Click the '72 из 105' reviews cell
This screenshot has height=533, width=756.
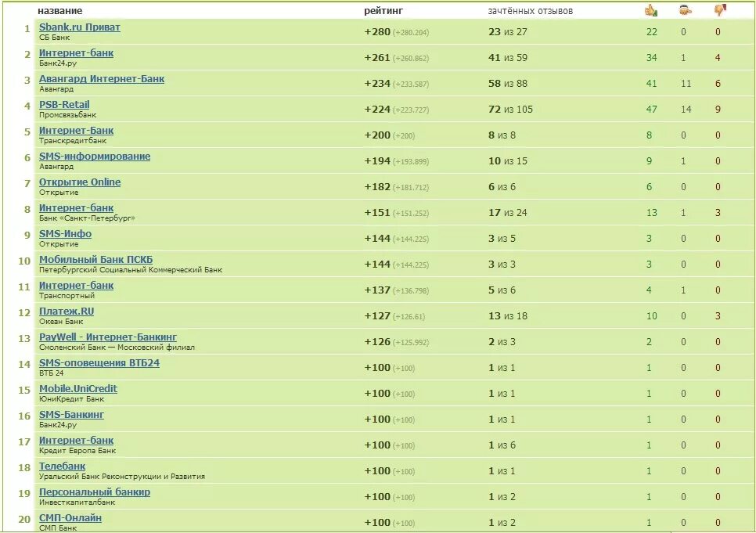point(510,109)
